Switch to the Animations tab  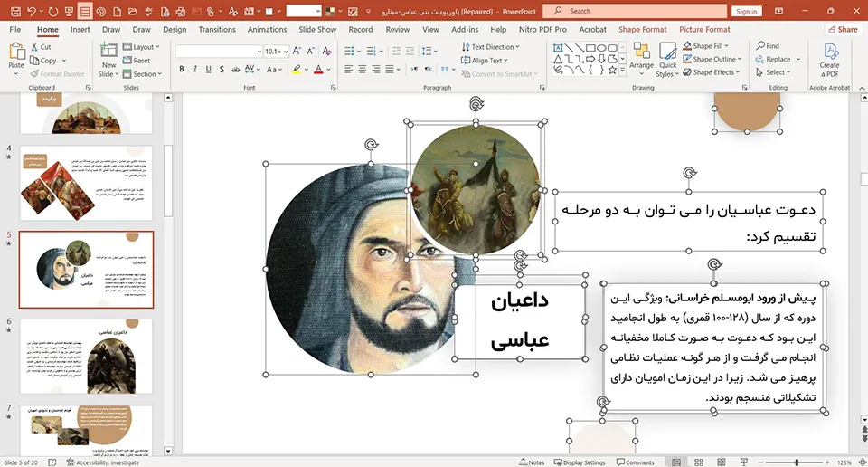pos(267,29)
